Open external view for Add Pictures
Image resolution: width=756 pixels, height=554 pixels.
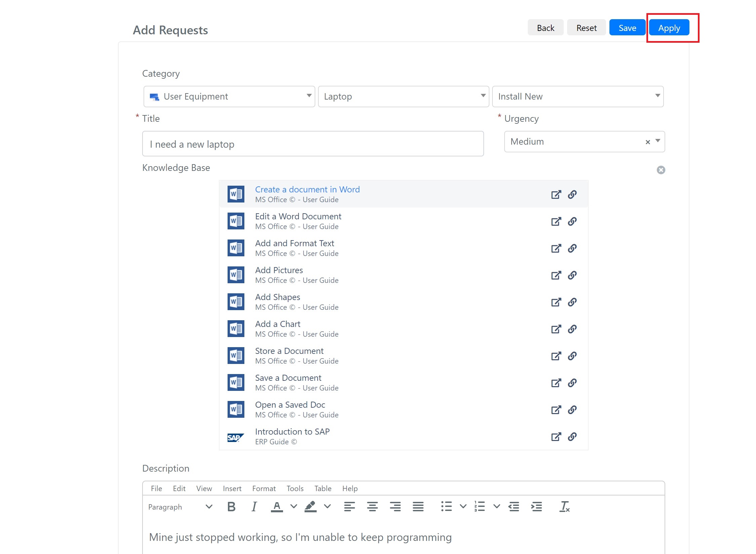(x=556, y=275)
